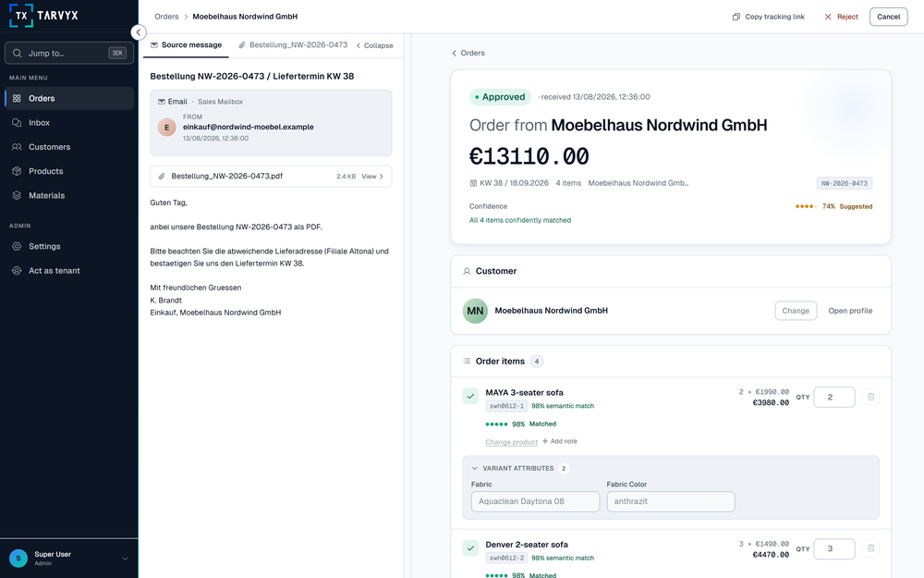Screen dimensions: 924x578
Task: Delete the MAYA 3-seater sofa item
Action: point(870,397)
